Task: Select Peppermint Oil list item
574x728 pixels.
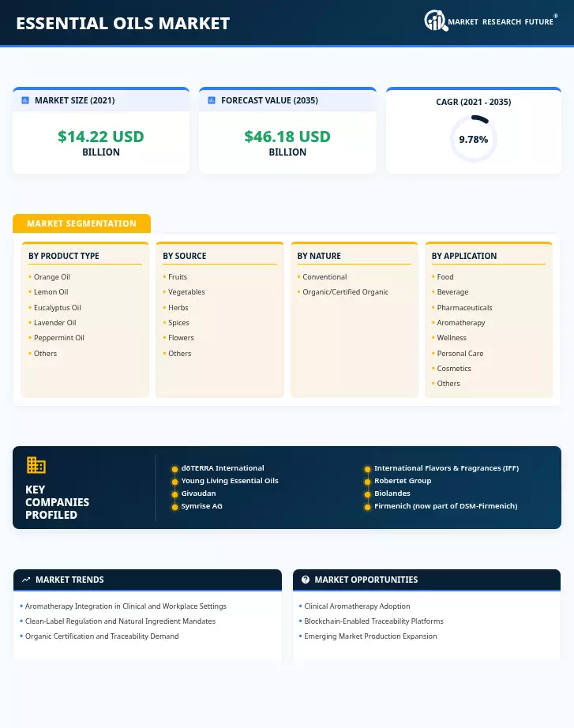Action: point(58,337)
